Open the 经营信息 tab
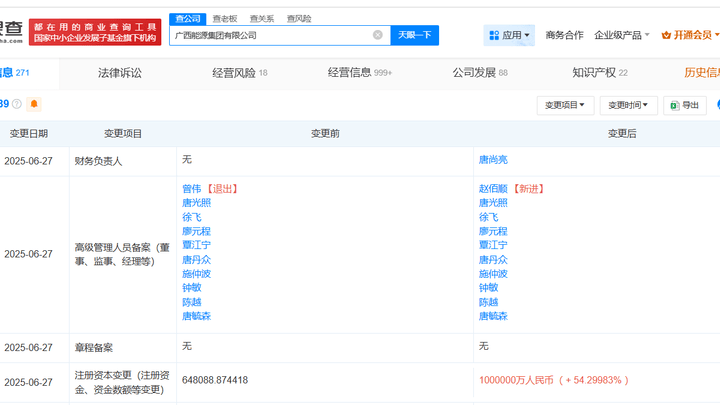This screenshot has width=720, height=405. [x=360, y=73]
